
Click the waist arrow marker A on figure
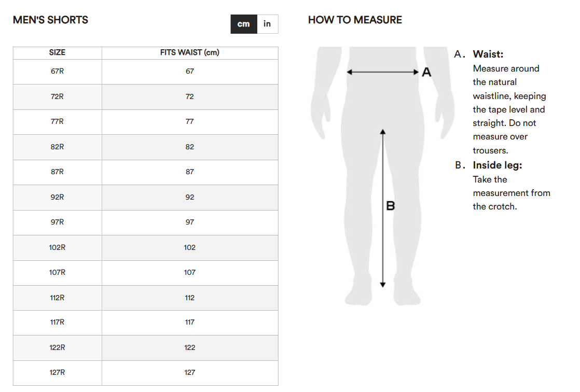[x=426, y=73]
